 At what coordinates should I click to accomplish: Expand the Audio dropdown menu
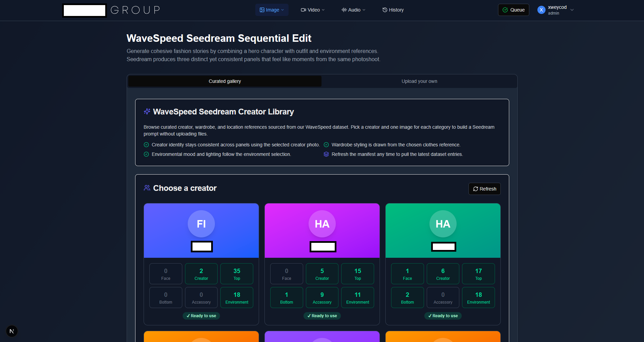pyautogui.click(x=353, y=10)
